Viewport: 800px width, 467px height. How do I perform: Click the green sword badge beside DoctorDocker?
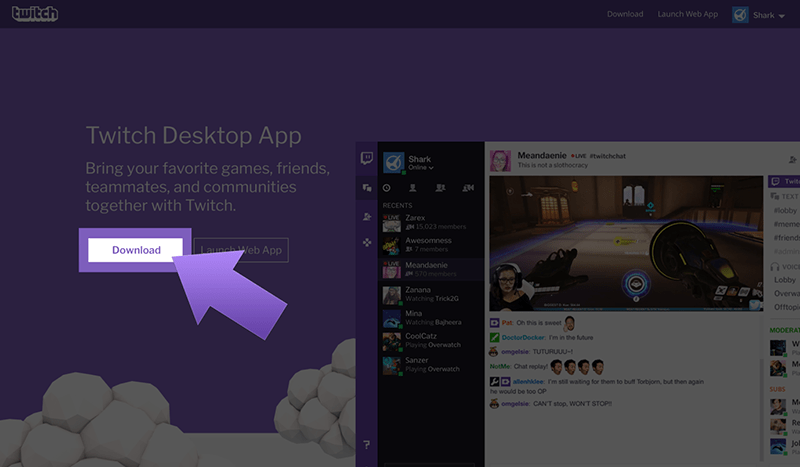pyautogui.click(x=494, y=337)
